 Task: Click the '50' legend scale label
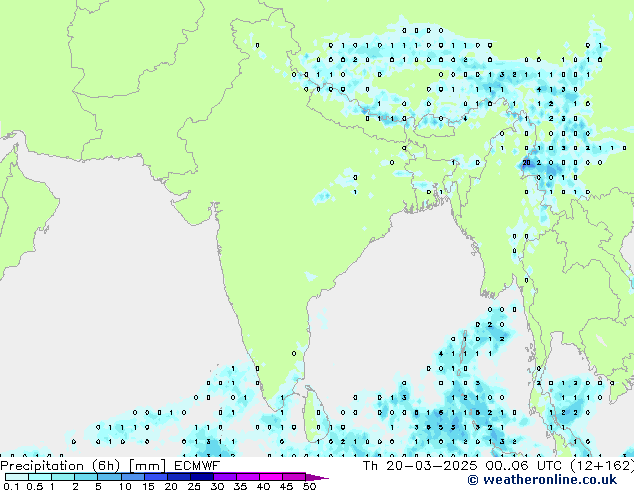click(309, 486)
